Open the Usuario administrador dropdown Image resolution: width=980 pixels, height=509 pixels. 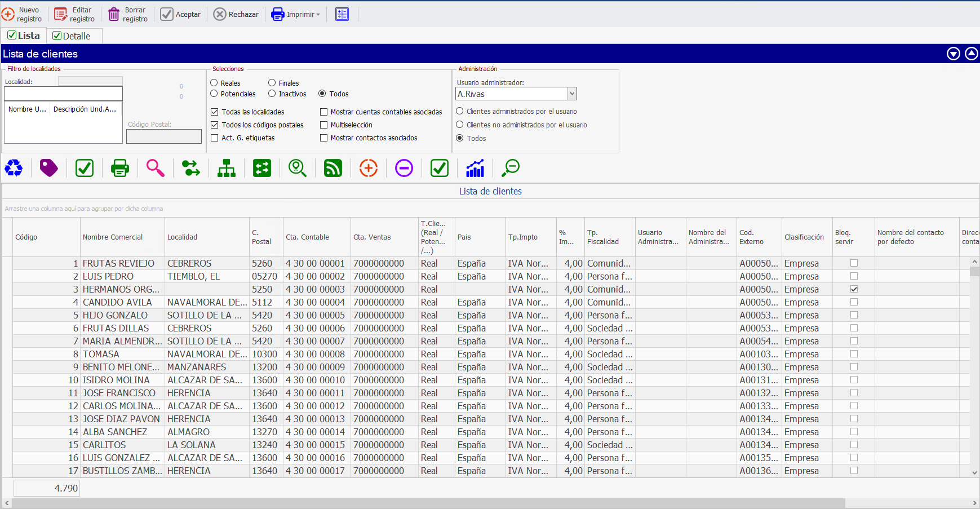coord(572,94)
